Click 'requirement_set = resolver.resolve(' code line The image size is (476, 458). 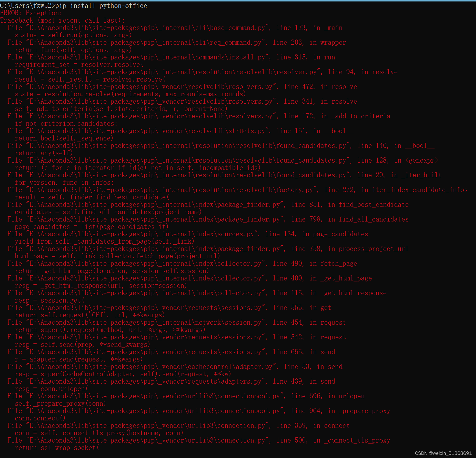(x=79, y=65)
